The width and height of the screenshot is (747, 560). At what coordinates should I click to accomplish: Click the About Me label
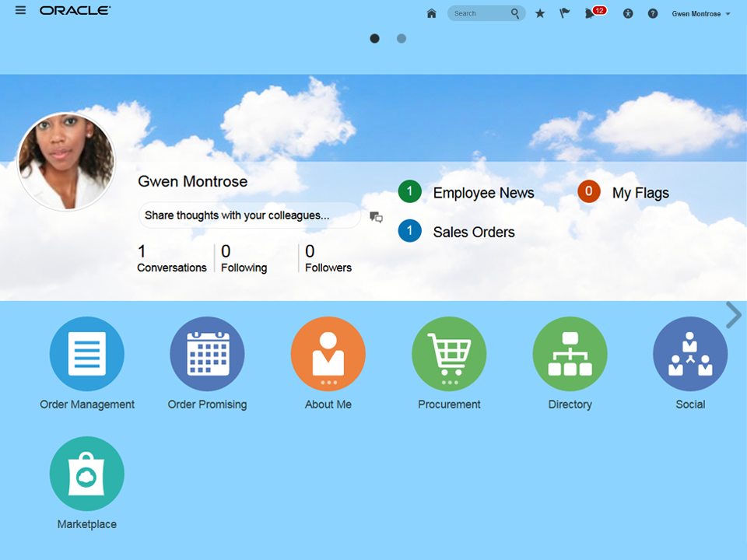click(x=328, y=404)
